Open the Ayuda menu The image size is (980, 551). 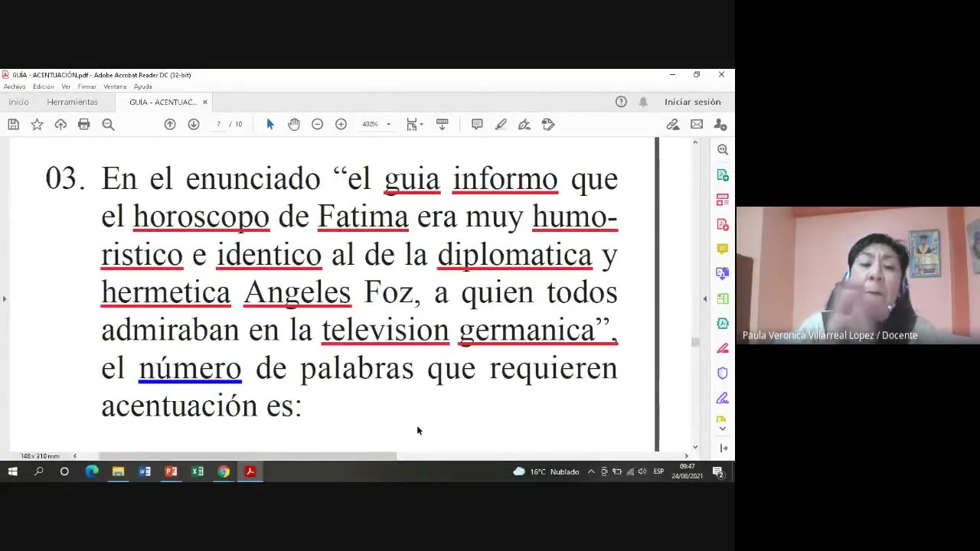coord(142,86)
